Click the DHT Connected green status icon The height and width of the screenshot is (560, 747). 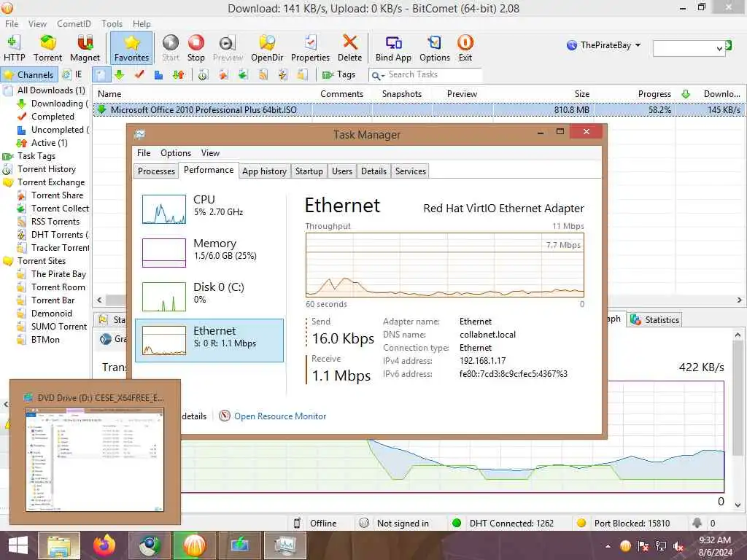[457, 523]
